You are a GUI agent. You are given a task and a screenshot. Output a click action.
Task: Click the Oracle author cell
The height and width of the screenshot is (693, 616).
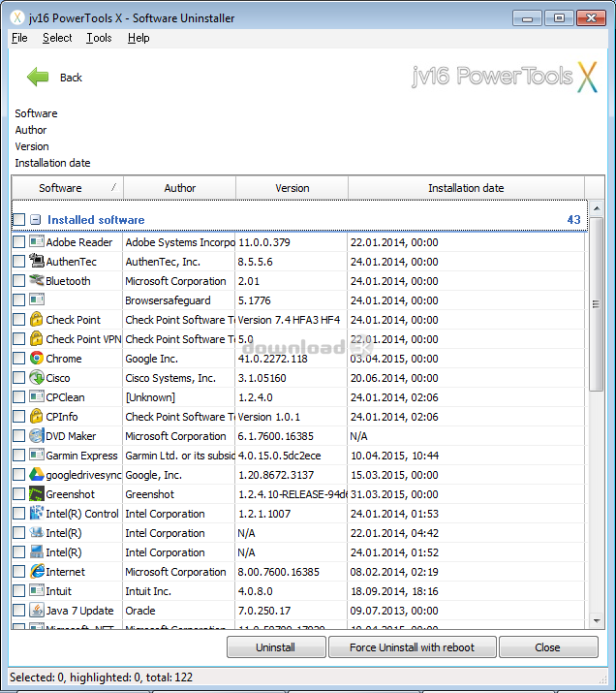[179, 611]
